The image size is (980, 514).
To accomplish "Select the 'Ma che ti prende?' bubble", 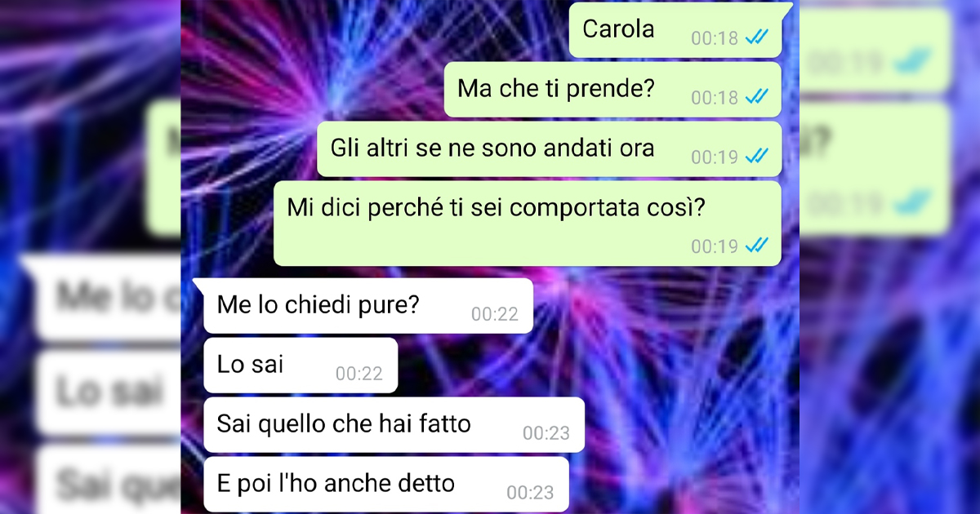I will click(612, 89).
